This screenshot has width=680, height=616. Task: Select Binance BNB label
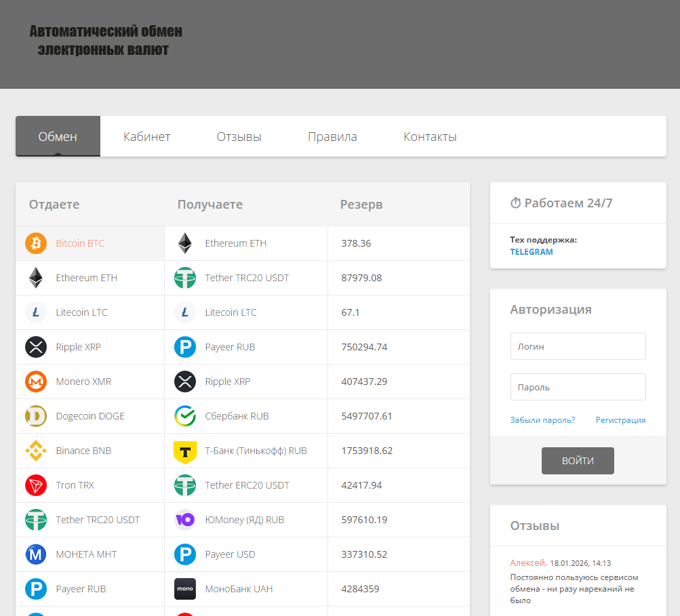coord(83,451)
